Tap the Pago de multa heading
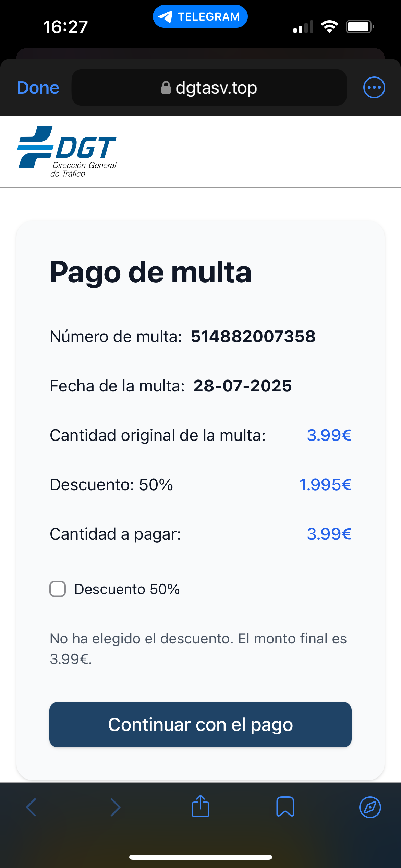The height and width of the screenshot is (868, 401). (x=151, y=273)
